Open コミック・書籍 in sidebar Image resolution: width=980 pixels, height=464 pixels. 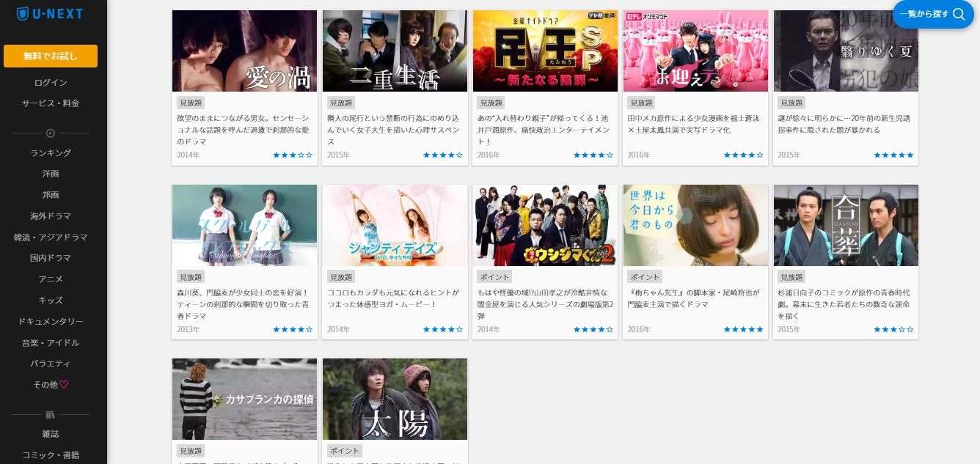[51, 455]
